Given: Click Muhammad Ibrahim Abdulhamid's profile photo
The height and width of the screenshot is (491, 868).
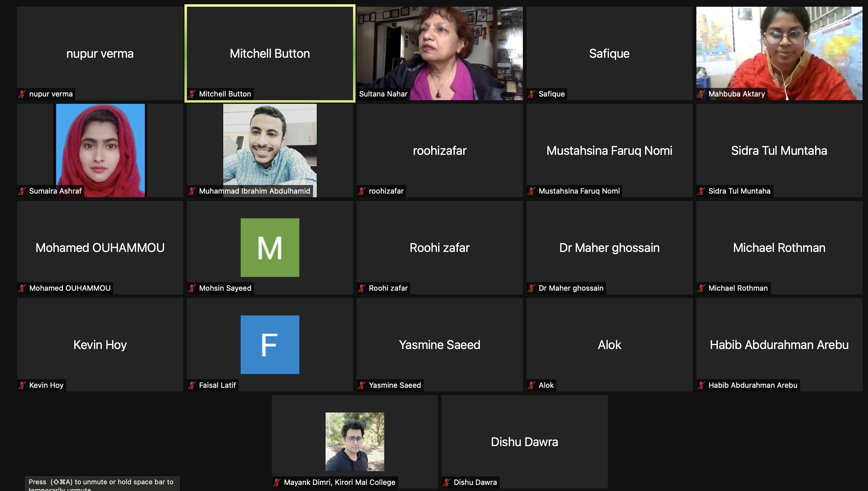Looking at the screenshot, I should point(270,145).
